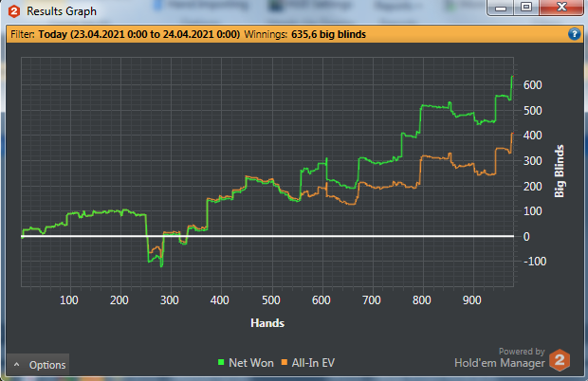Maximize the Results Graph window
The image size is (588, 381).
coord(526,8)
